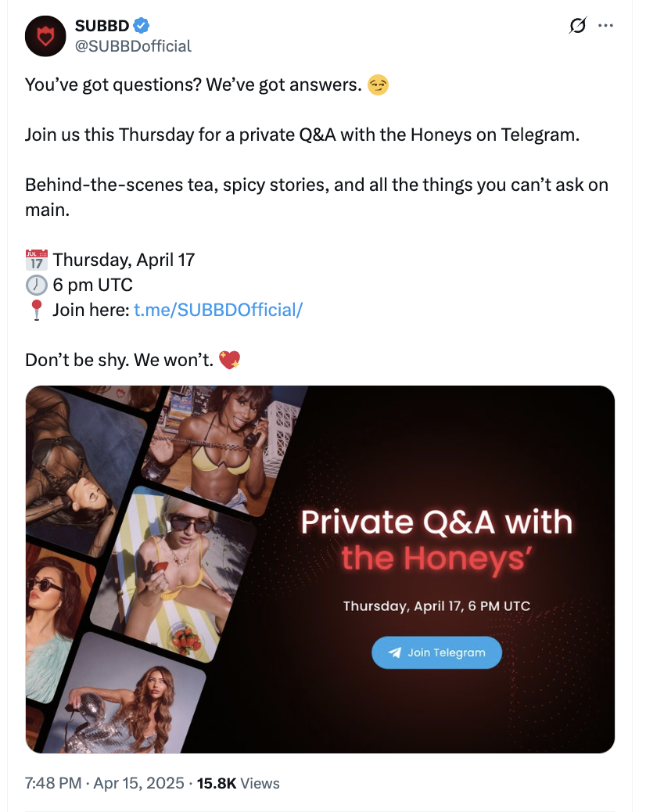Click the red pin emoji before Join here
Screen dimensions: 646x812
[36, 310]
